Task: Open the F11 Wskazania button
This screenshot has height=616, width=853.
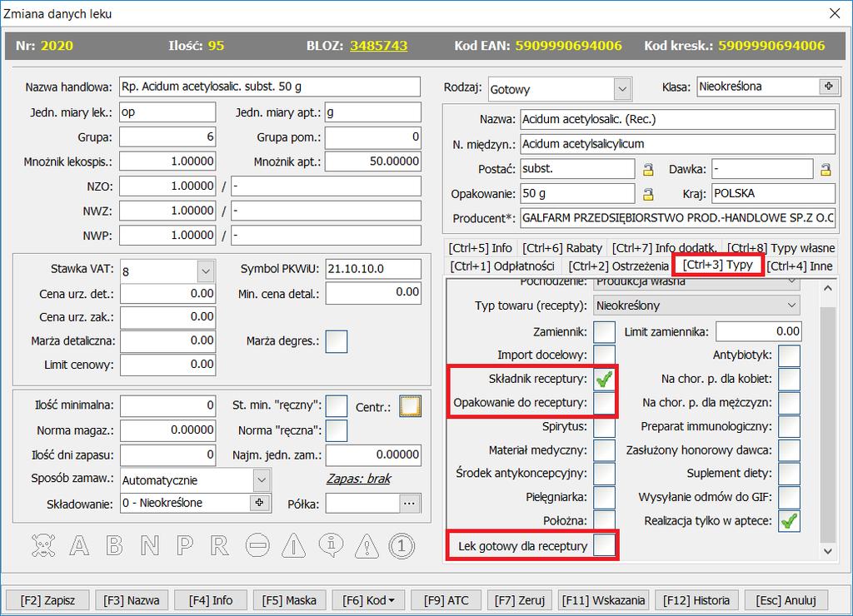Action: 603,600
